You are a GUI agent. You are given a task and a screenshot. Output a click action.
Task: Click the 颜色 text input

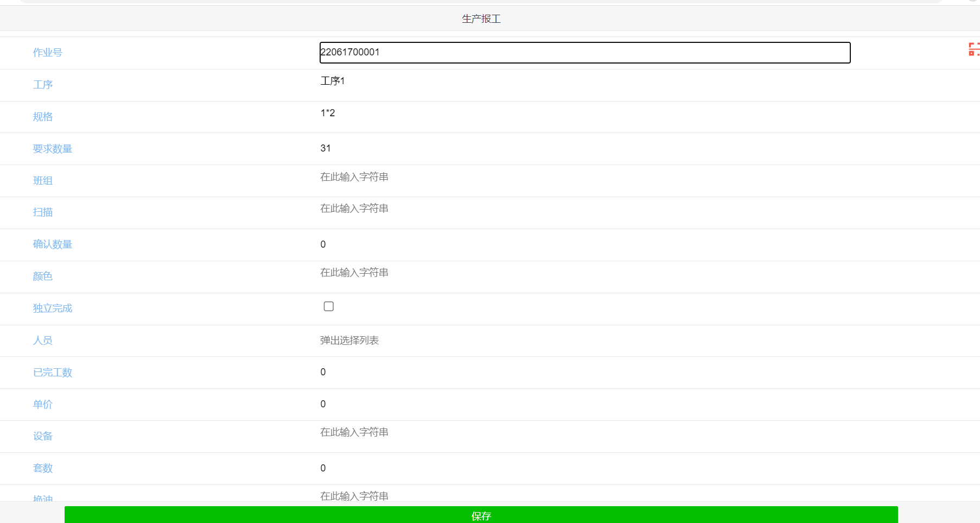coord(354,273)
